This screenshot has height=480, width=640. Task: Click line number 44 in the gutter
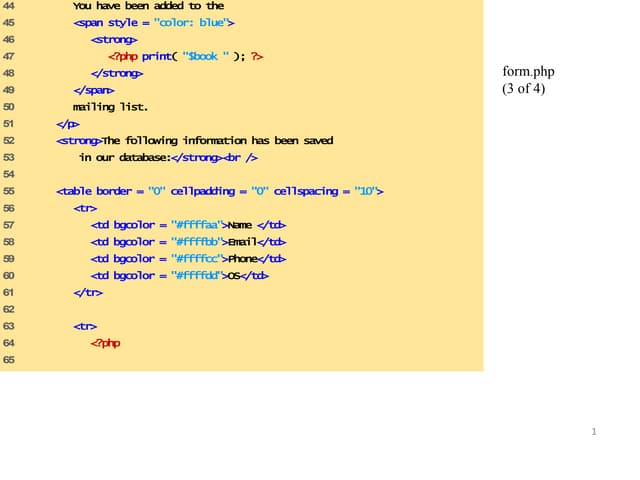(9, 5)
